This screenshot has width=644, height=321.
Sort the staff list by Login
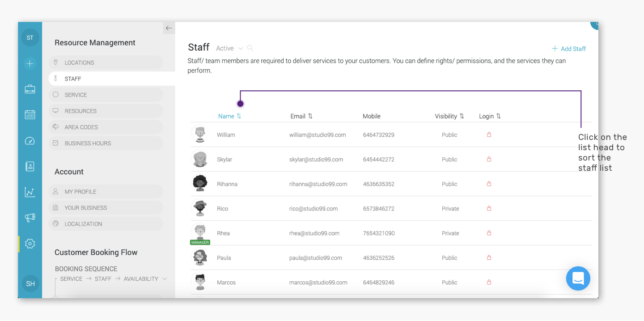[490, 116]
